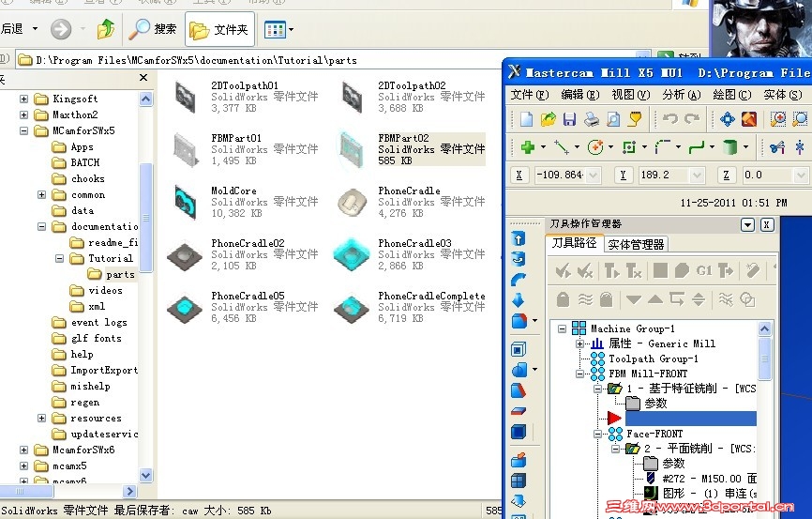The width and height of the screenshot is (812, 519).
Task: Move insert arrow down one item
Action: [633, 299]
